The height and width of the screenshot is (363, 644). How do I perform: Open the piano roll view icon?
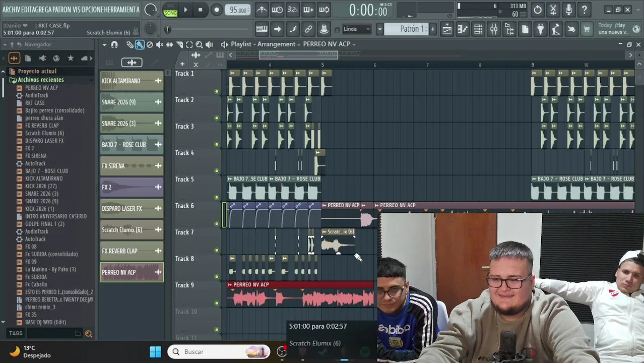pyautogui.click(x=463, y=29)
